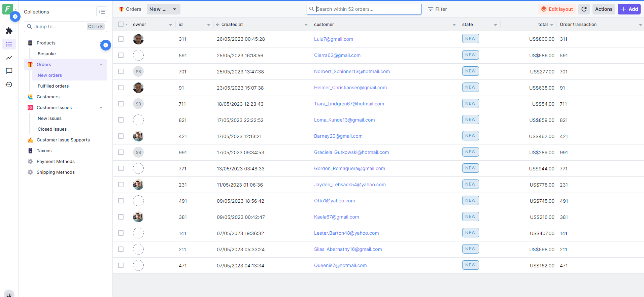Click total US$944.00 for order 771
This screenshot has height=297, width=644.
coord(542,168)
